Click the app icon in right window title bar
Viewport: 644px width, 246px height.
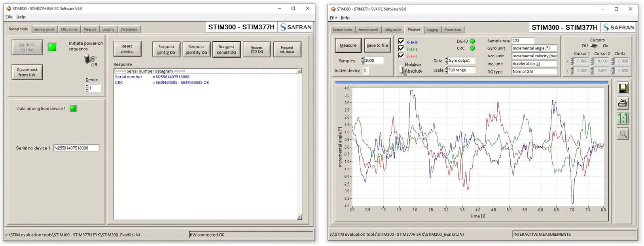pos(333,9)
